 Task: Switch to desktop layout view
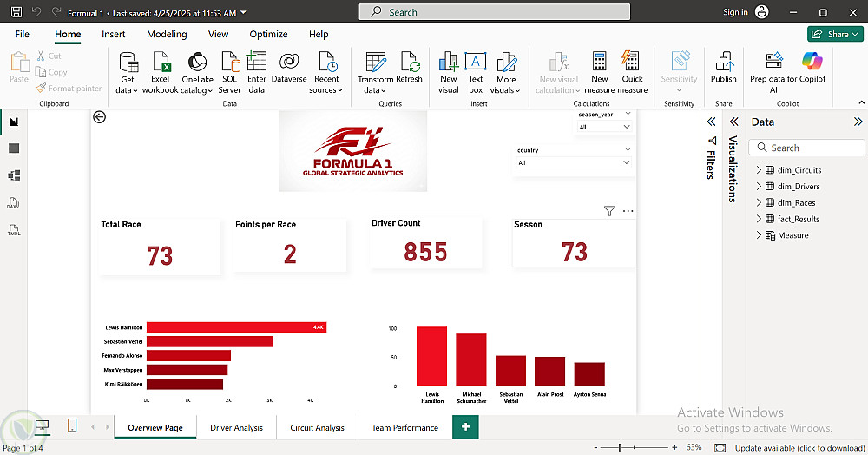click(42, 425)
